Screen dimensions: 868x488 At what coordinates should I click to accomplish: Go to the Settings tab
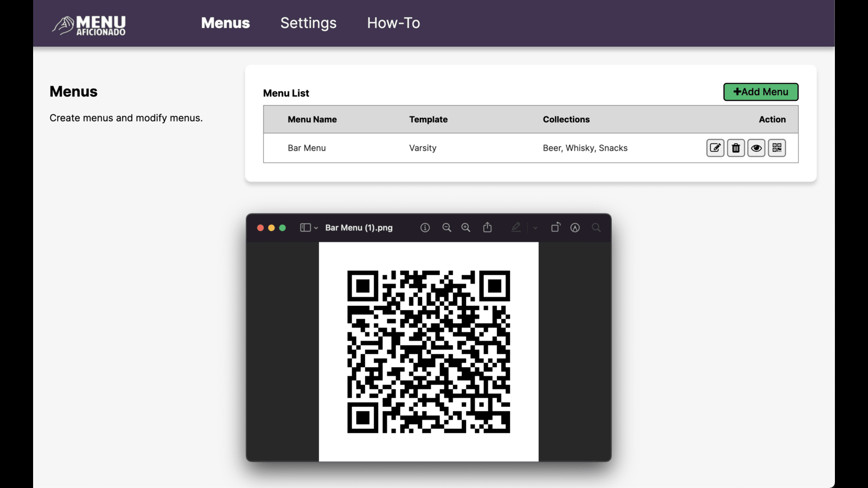pyautogui.click(x=308, y=23)
